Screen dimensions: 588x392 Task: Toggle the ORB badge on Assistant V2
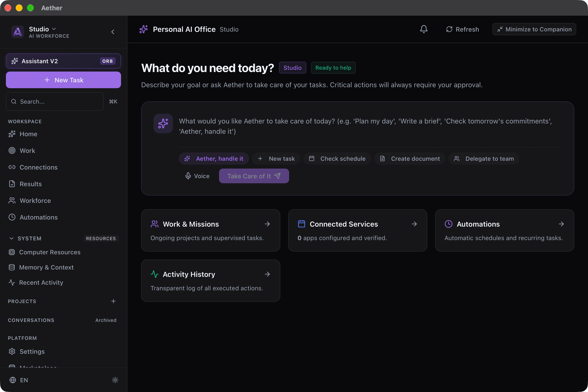tap(108, 61)
